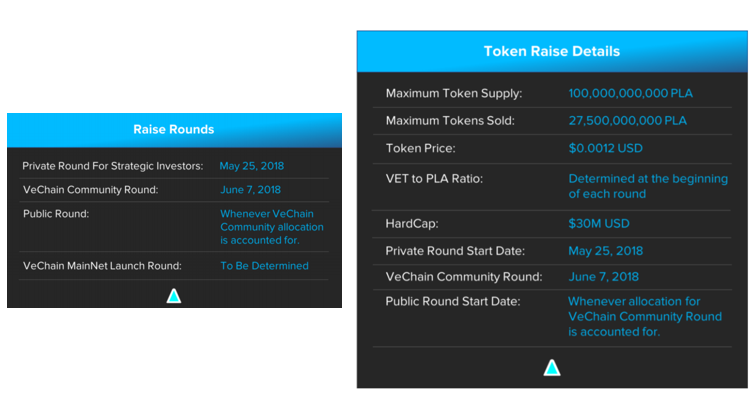Click the Raise Rounds header
The height and width of the screenshot is (402, 752).
[174, 130]
